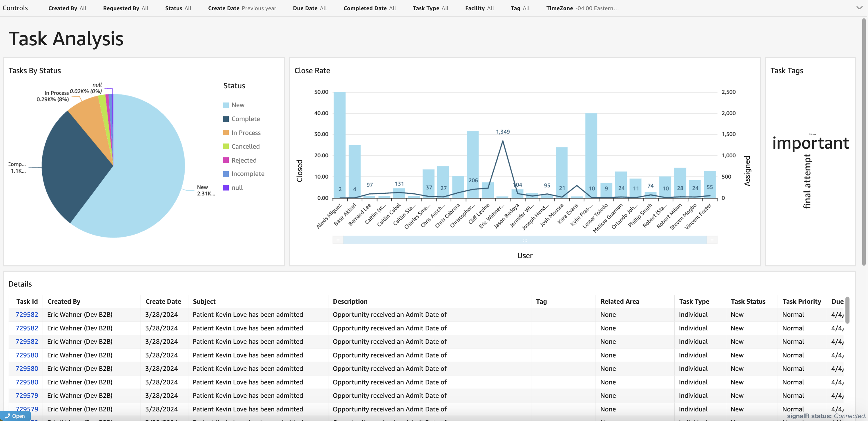
Task: Open the Created By filter dropdown
Action: pyautogui.click(x=67, y=8)
